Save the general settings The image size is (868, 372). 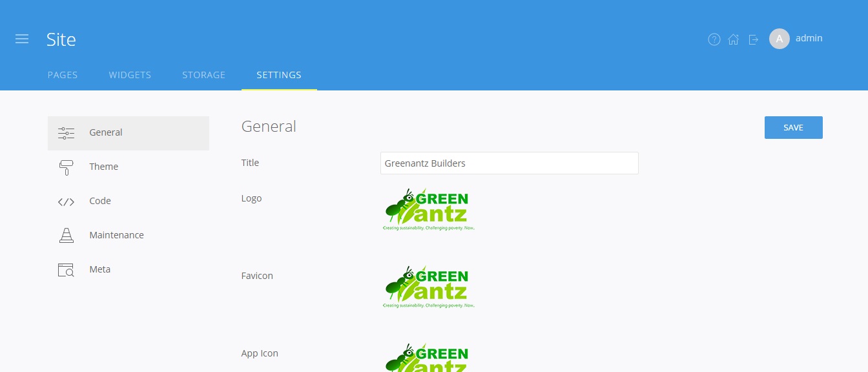click(793, 127)
